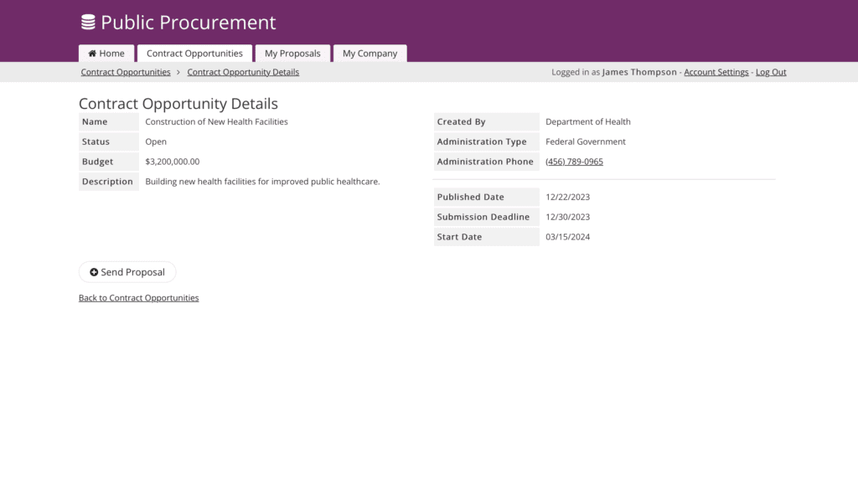Log Out of the account
This screenshot has width=858, height=504.
pyautogui.click(x=771, y=72)
